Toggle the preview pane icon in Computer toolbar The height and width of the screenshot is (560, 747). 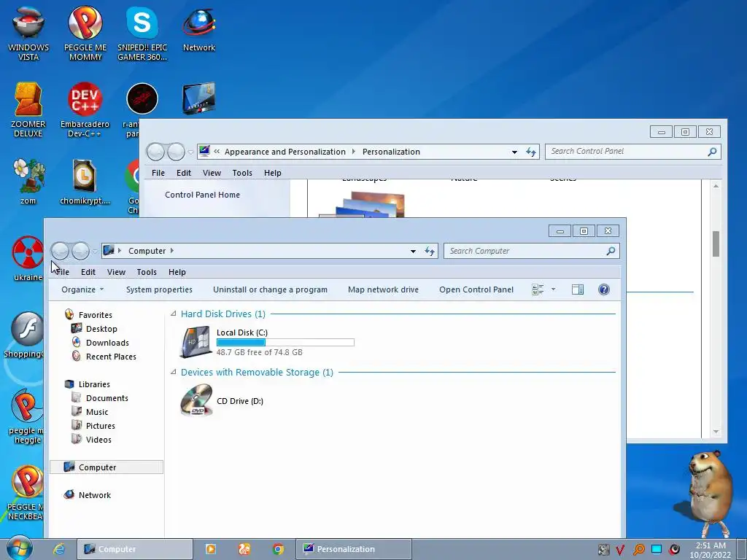pyautogui.click(x=578, y=289)
